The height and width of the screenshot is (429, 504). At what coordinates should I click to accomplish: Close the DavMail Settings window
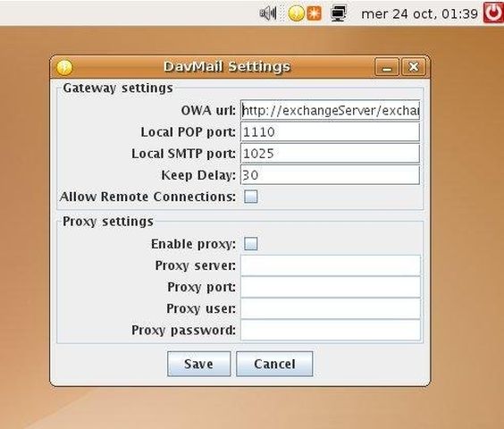pos(414,67)
